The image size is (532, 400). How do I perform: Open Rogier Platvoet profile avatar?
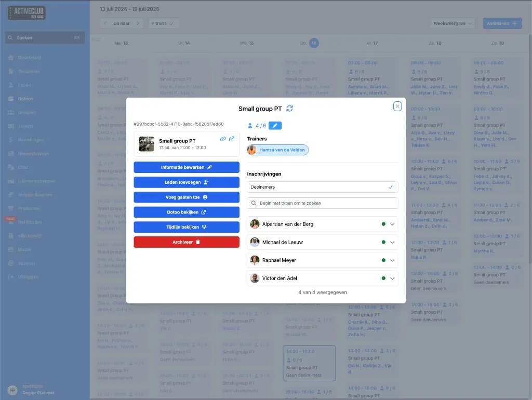[x=12, y=390]
